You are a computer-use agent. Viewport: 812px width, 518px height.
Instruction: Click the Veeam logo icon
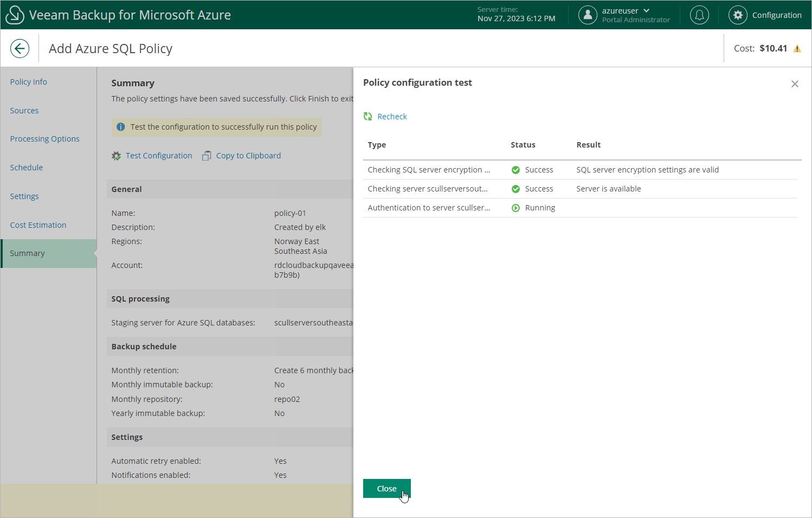click(15, 15)
